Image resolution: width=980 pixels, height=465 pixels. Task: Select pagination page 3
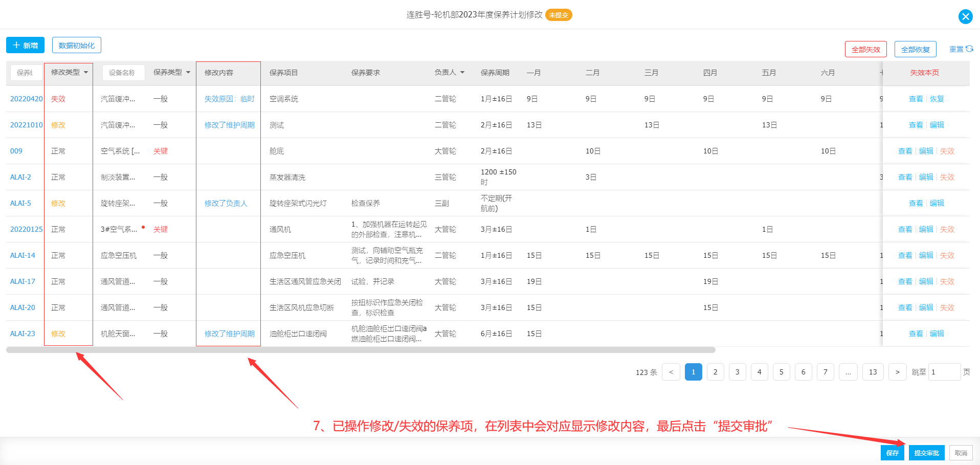[737, 372]
